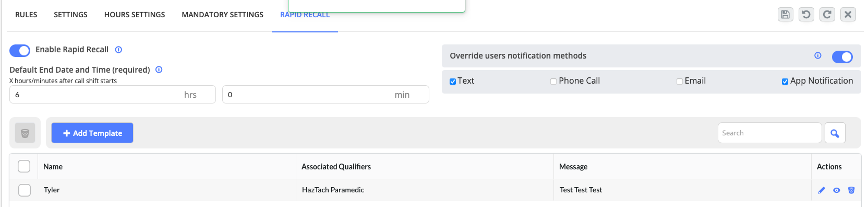The height and width of the screenshot is (207, 868).
Task: Click the blue search magnifier button
Action: click(x=835, y=133)
